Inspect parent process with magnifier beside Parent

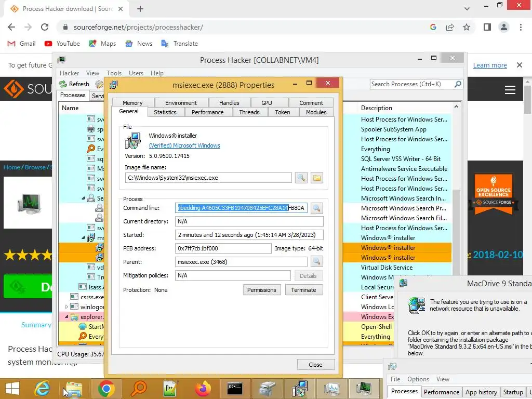316,262
